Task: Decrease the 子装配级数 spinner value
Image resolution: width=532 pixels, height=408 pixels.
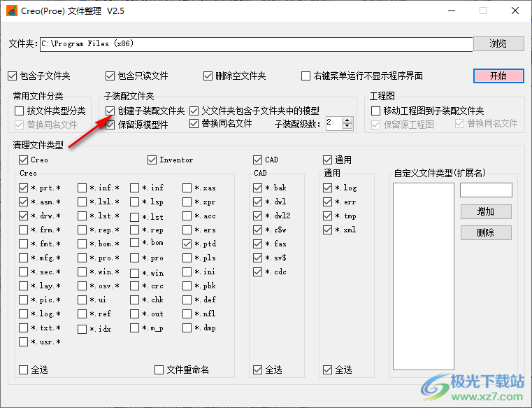Action: pyautogui.click(x=347, y=127)
